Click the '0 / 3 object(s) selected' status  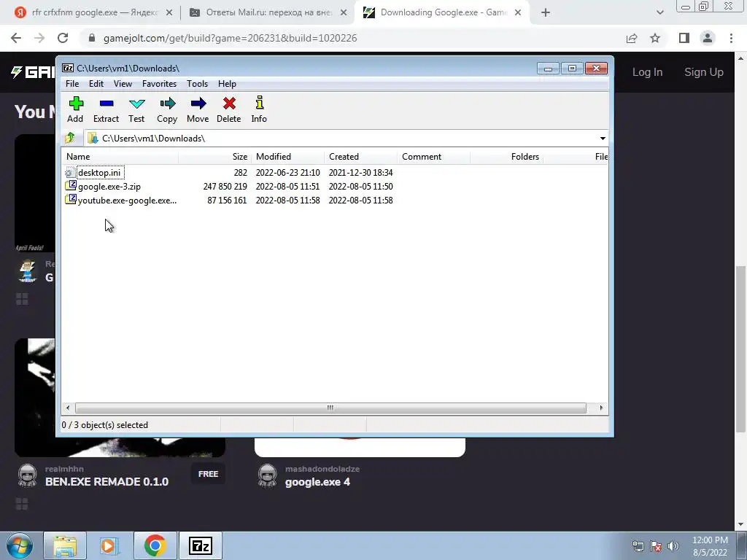click(105, 425)
